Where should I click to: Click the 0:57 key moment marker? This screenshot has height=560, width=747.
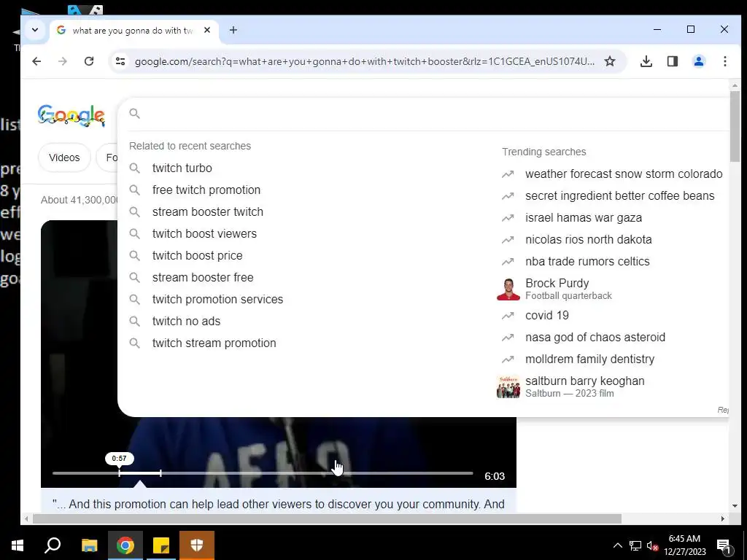click(119, 459)
